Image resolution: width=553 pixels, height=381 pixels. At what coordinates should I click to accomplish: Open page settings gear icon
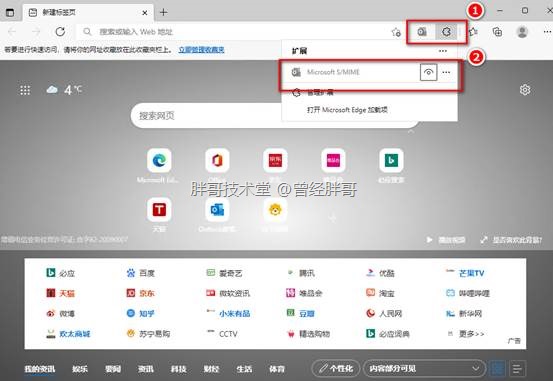click(x=525, y=90)
